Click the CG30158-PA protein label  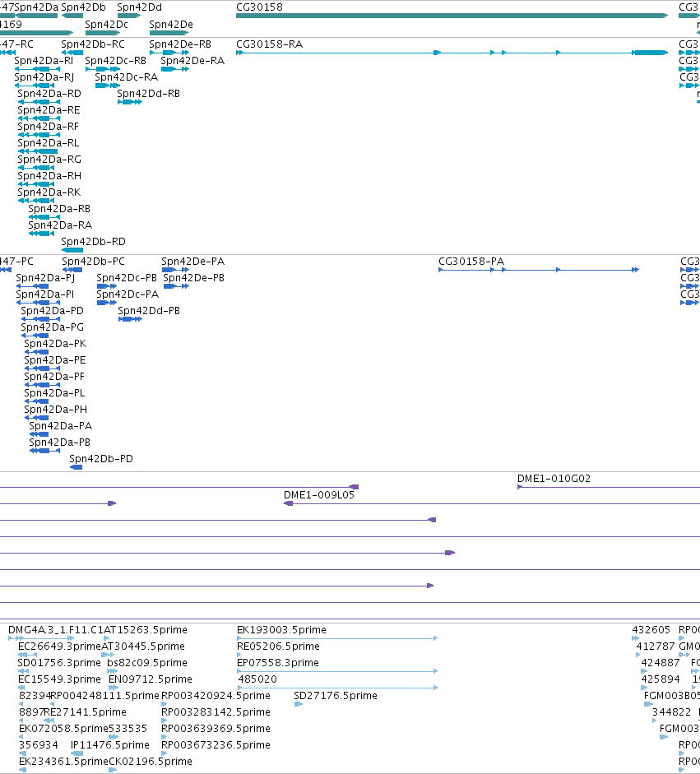471,262
